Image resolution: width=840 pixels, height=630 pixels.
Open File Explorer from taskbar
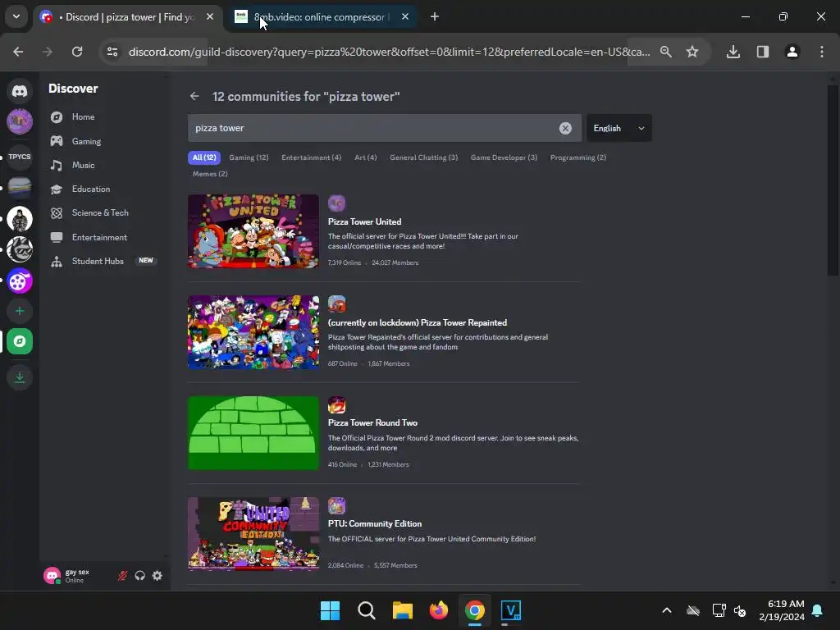pyautogui.click(x=402, y=610)
